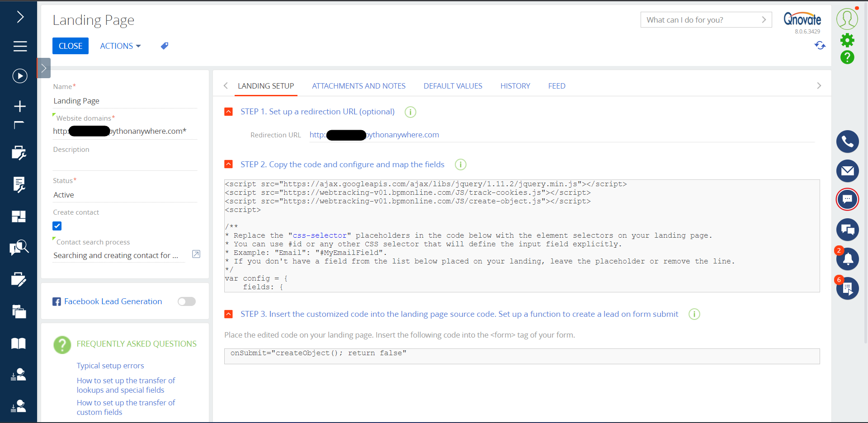
Task: Open the document with wrench sidebar section
Action: coord(19,184)
